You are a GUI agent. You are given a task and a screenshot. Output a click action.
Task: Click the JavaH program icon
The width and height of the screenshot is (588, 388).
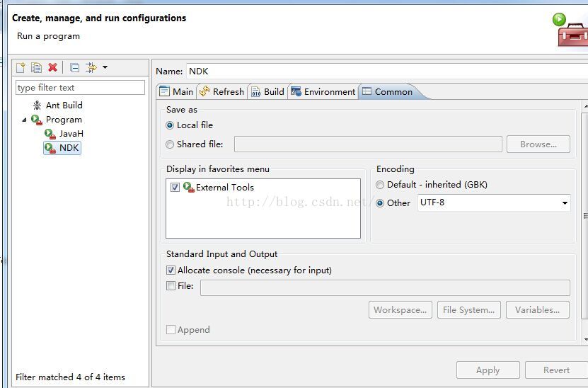pyautogui.click(x=50, y=134)
